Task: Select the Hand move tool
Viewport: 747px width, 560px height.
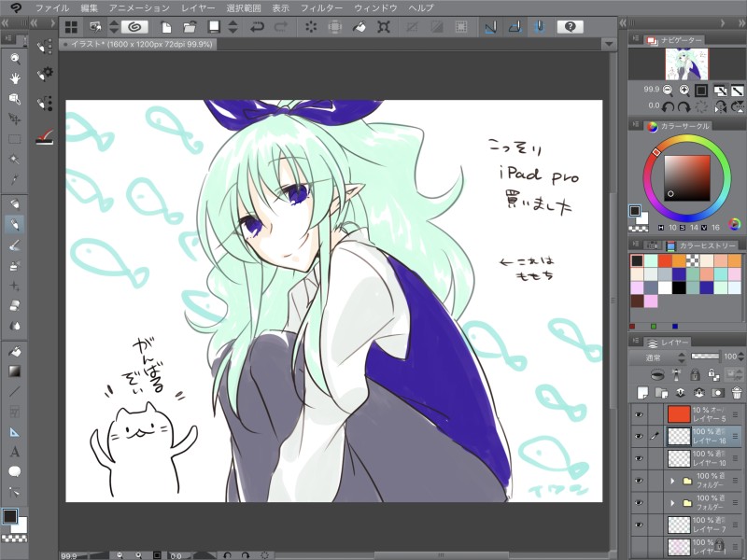Action: (15, 78)
